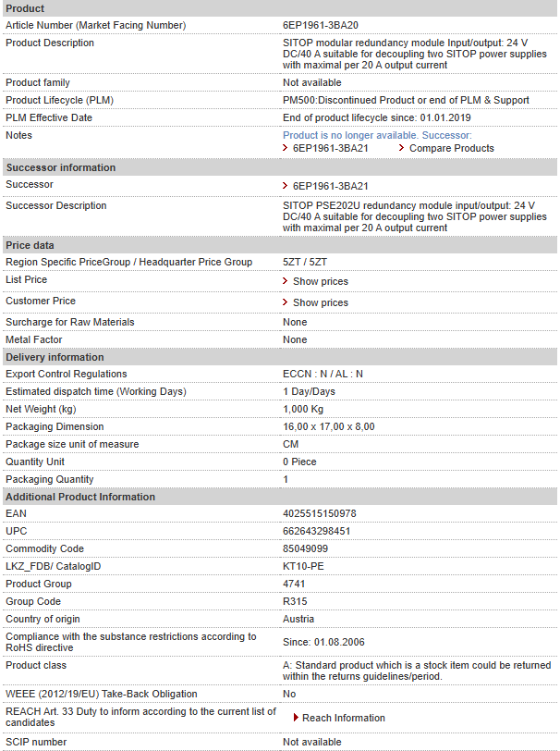Click the EAN value 4025515150978
Screen dimensions: 560x751
319,513
